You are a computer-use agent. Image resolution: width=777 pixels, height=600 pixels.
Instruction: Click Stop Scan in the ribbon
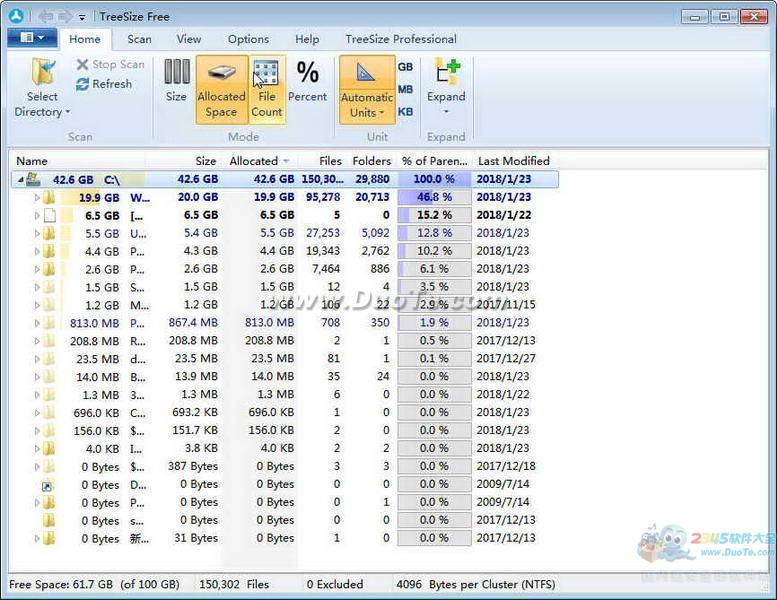tap(111, 64)
